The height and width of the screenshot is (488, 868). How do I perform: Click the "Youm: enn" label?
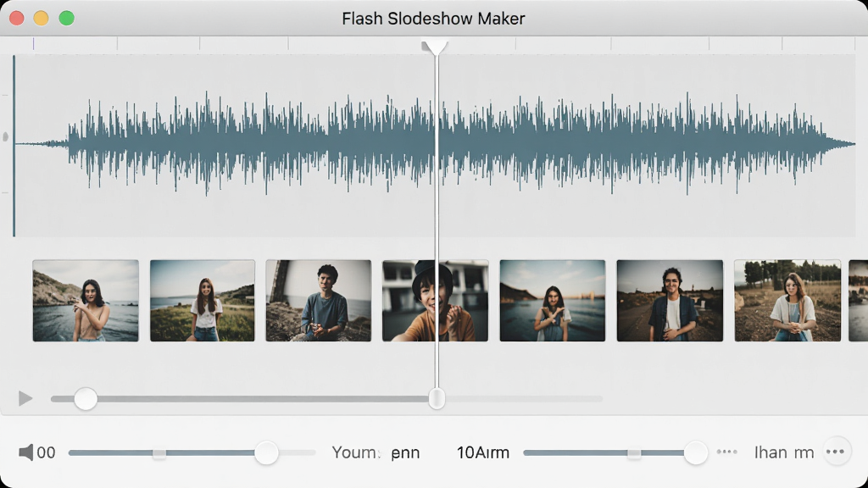pyautogui.click(x=376, y=452)
